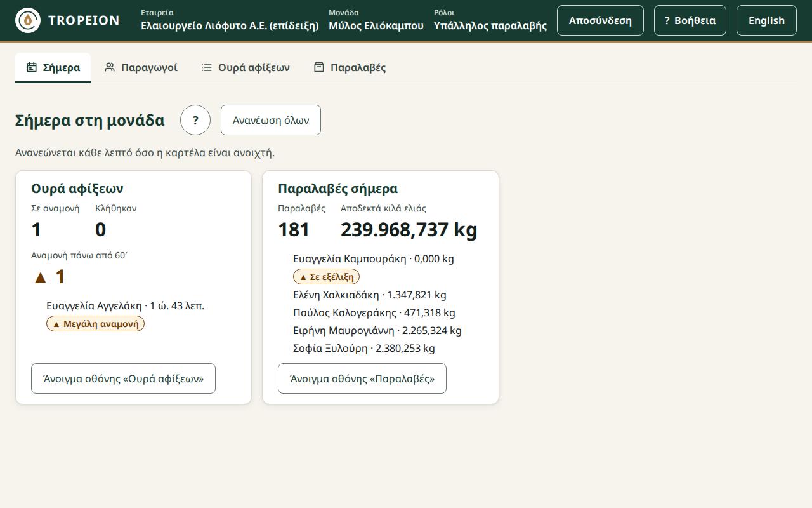
Task: Switch language with the English button
Action: click(x=766, y=20)
